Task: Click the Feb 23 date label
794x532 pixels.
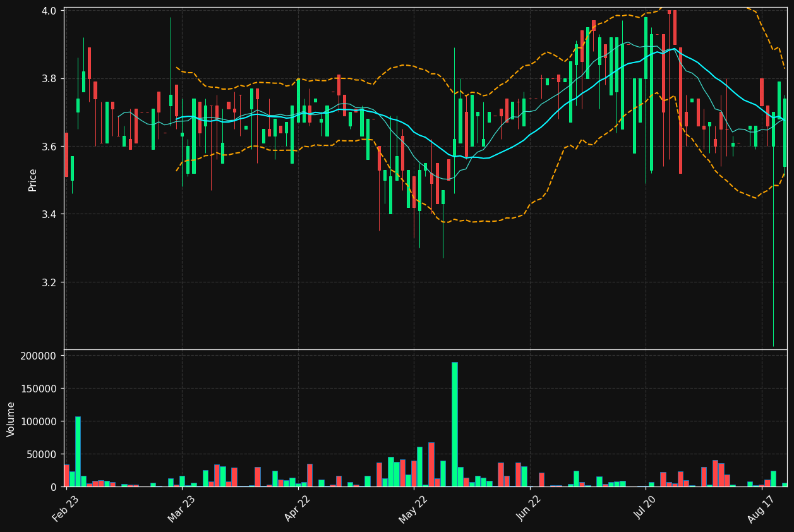Action: [x=66, y=509]
